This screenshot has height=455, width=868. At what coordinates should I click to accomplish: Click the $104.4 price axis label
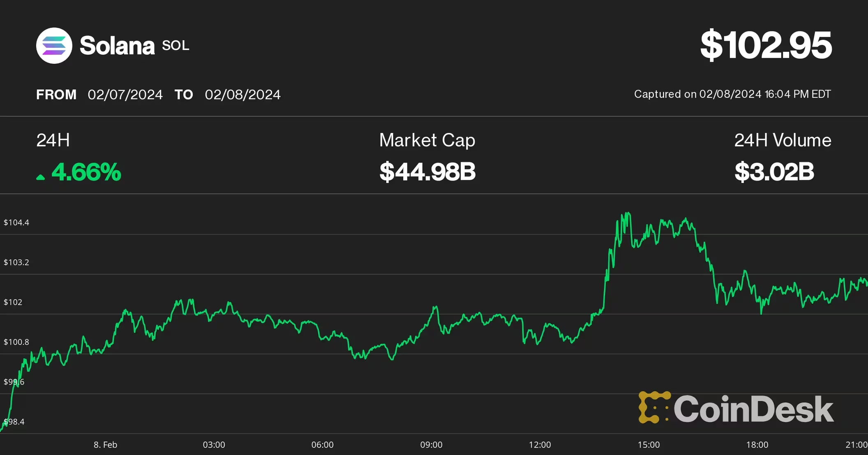(16, 223)
